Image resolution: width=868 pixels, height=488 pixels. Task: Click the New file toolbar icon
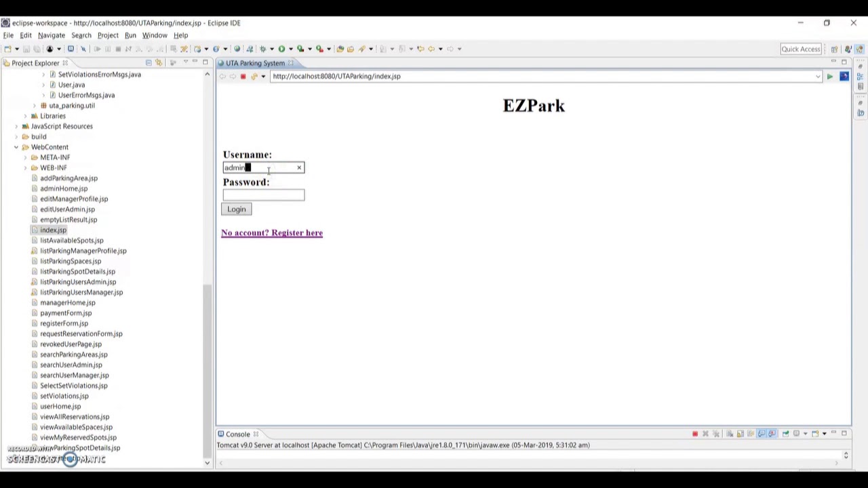(x=7, y=49)
